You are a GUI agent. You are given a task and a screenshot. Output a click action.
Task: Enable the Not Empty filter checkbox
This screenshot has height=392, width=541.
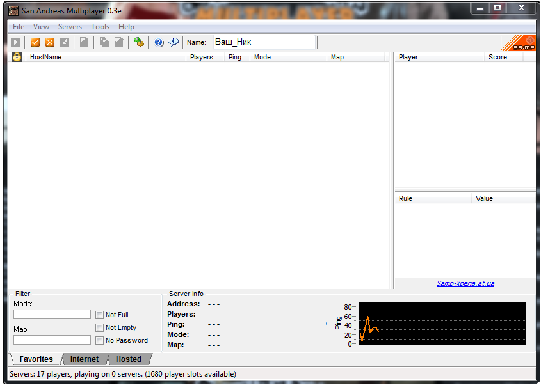pyautogui.click(x=99, y=327)
